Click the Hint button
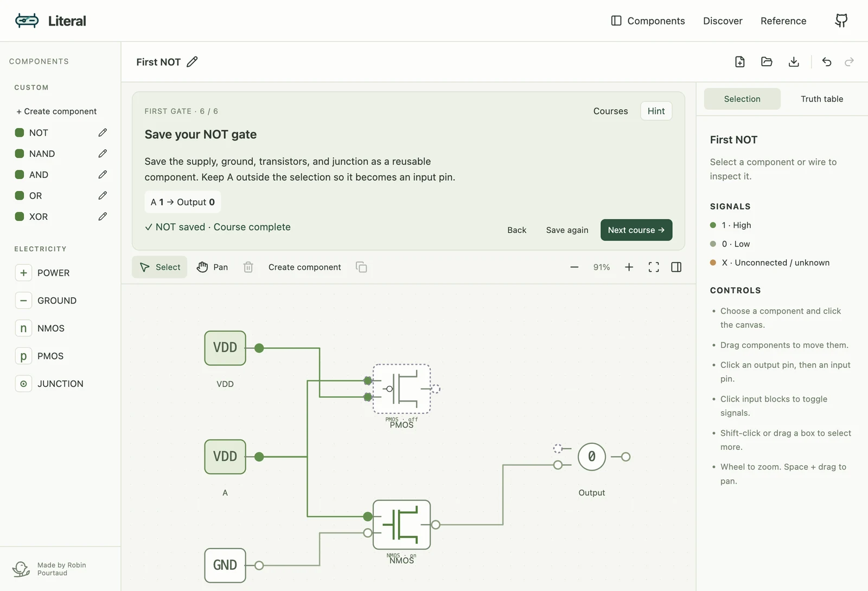This screenshot has width=868, height=591. point(656,111)
